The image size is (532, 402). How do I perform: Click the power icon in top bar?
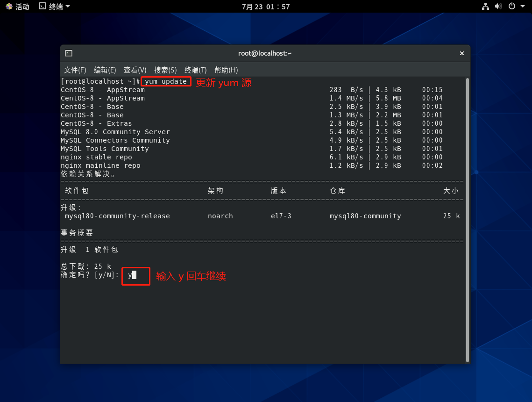(511, 7)
